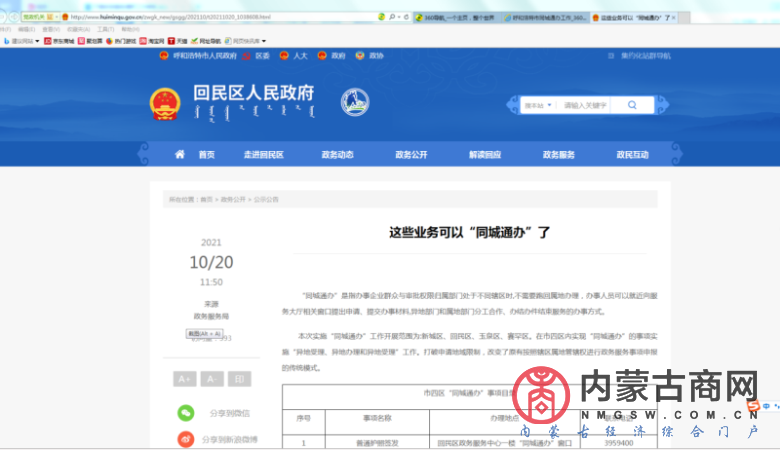Image resolution: width=780 pixels, height=450 pixels.
Task: Click the browser forward arrow button
Action: pos(14,17)
